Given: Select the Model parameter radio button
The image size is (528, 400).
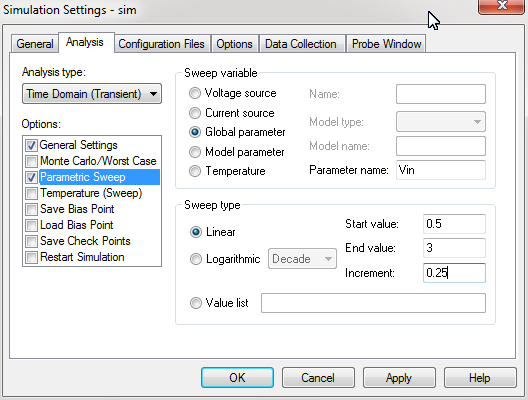Looking at the screenshot, I should coord(195,152).
